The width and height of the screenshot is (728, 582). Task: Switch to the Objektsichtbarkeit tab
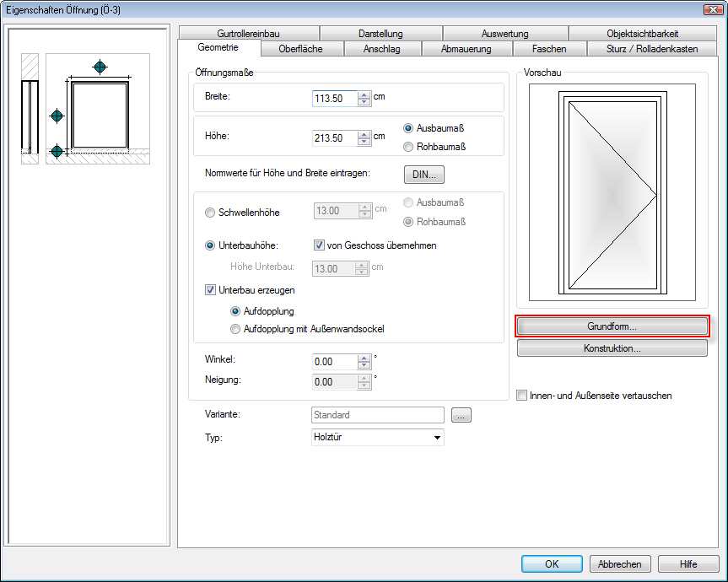642,34
